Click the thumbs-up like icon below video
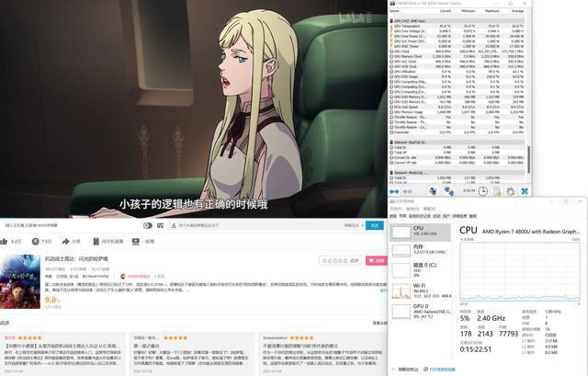Screen dimensions: 588x376 (x=4, y=241)
